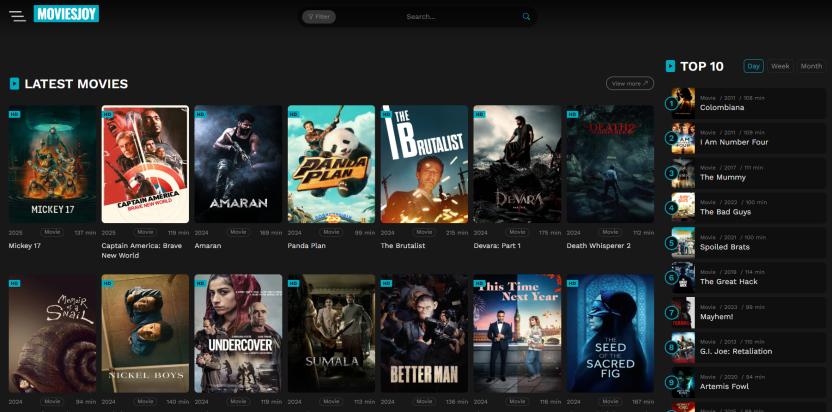Open the Nickel Boys poster
The width and height of the screenshot is (832, 412).
[x=145, y=333]
